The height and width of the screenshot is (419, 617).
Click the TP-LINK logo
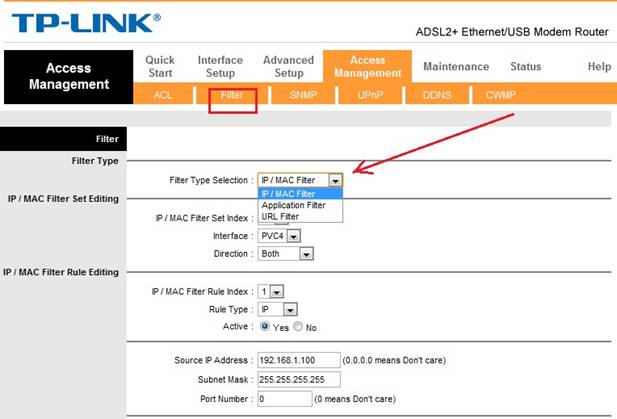[86, 22]
